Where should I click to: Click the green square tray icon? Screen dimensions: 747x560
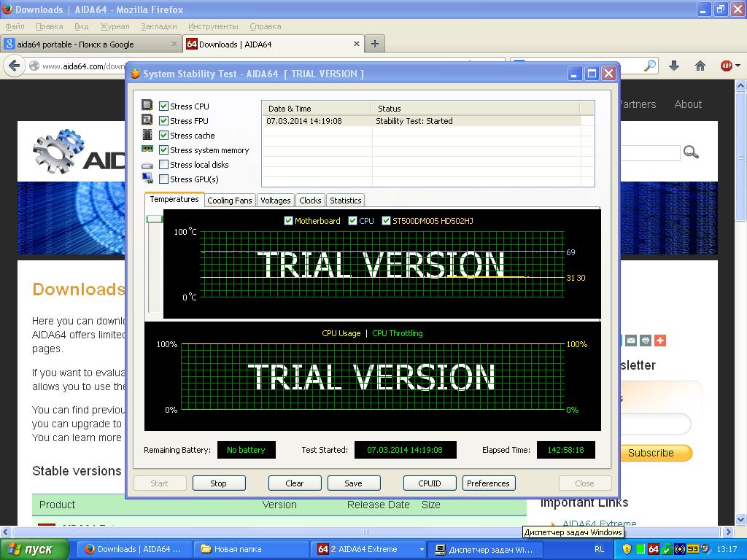point(640,549)
